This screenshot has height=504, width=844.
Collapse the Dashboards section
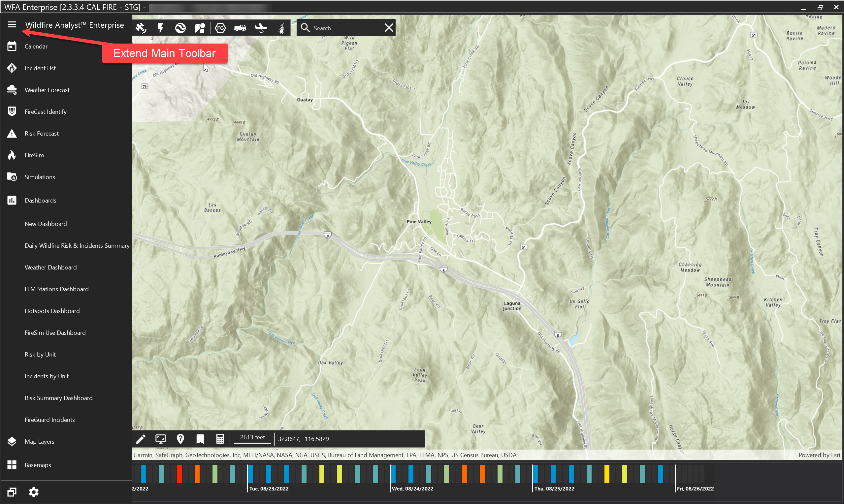point(40,200)
